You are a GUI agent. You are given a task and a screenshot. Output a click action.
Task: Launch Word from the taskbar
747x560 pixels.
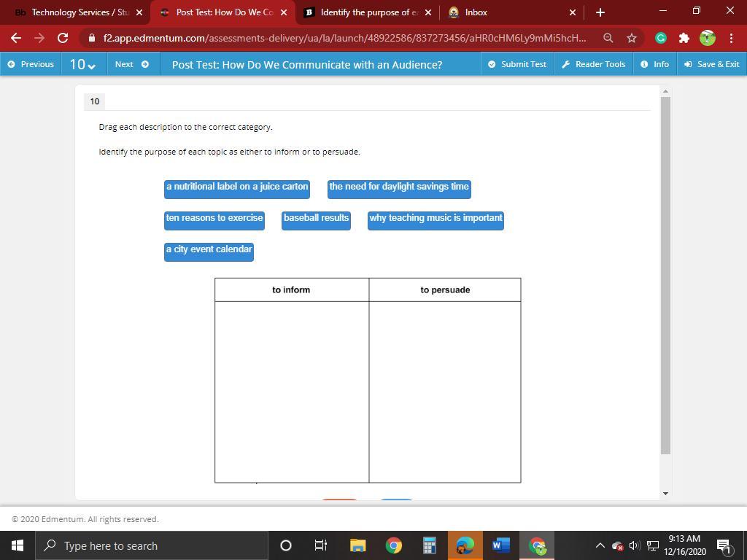(500, 545)
